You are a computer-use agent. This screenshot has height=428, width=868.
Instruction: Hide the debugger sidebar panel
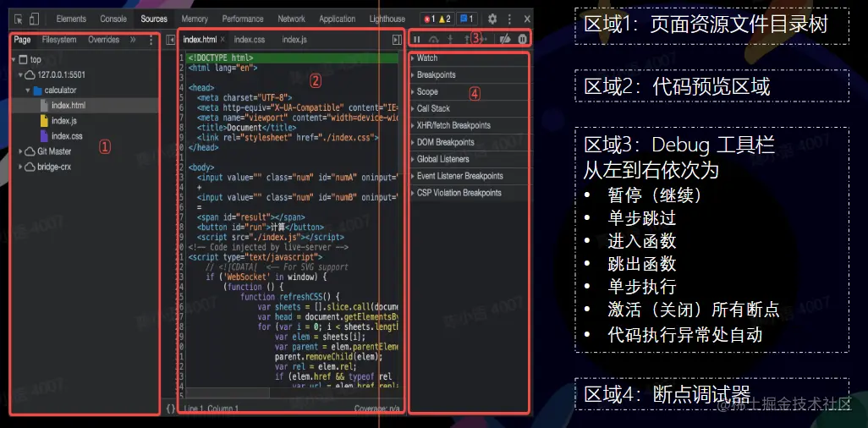tap(397, 40)
